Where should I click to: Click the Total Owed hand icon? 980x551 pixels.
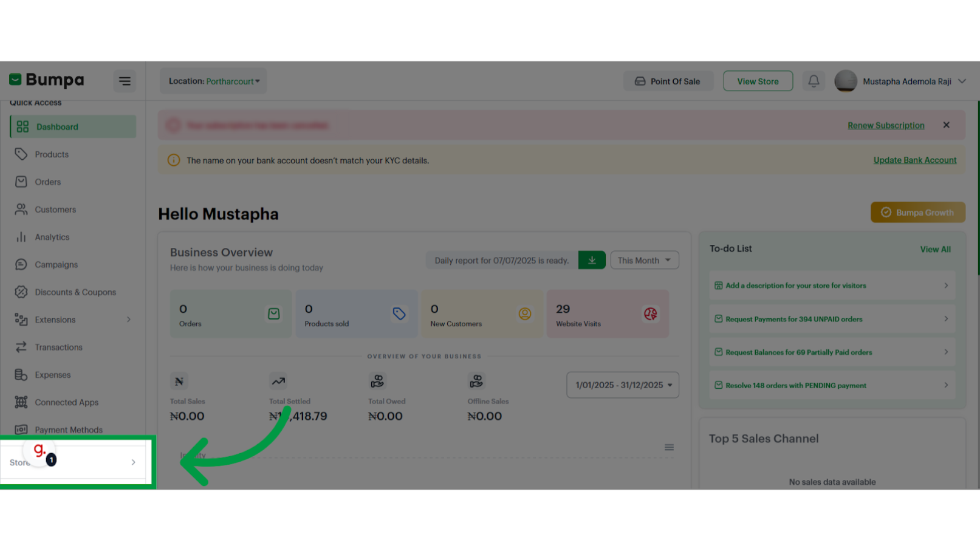(x=377, y=382)
